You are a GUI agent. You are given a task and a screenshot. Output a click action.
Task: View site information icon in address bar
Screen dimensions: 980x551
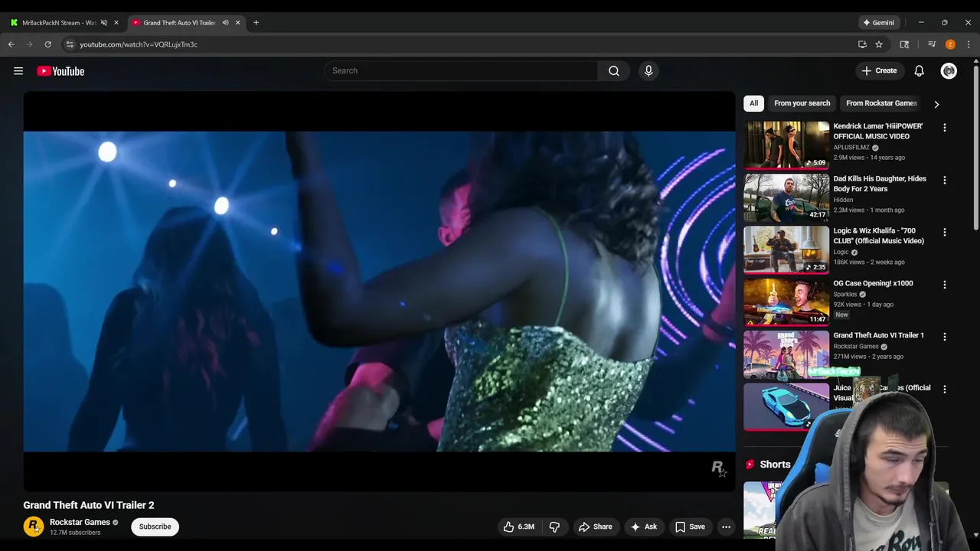click(x=70, y=44)
